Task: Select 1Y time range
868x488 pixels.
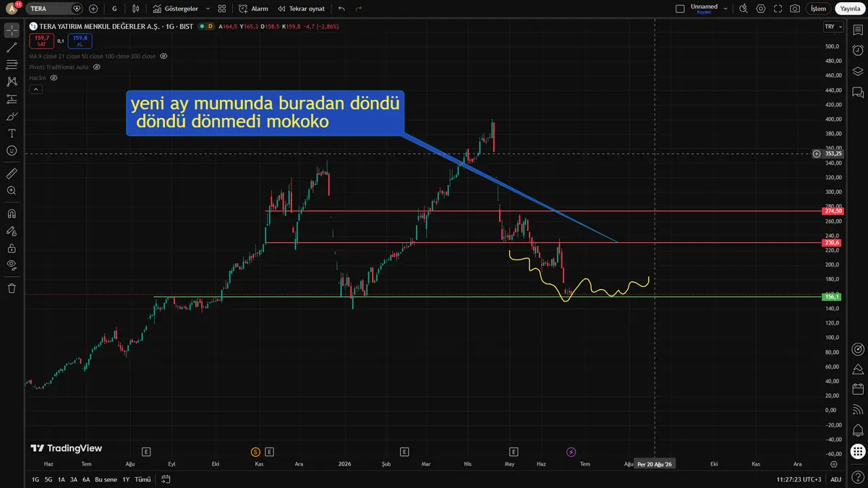Action: pos(126,479)
